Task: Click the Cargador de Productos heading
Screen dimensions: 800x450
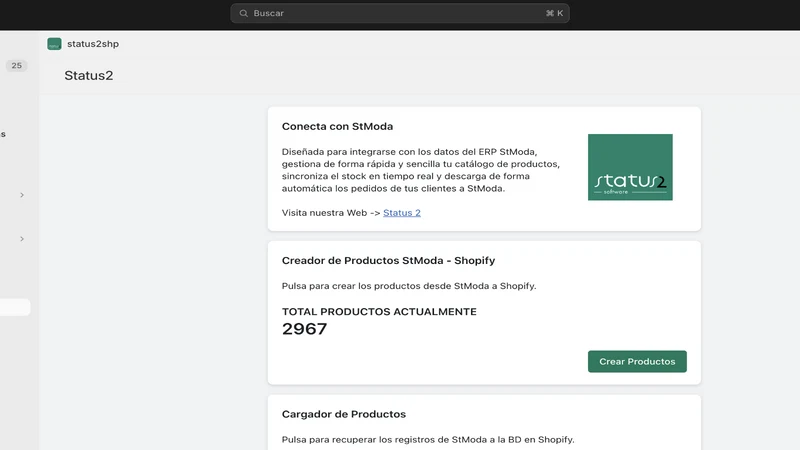Action: click(x=344, y=414)
